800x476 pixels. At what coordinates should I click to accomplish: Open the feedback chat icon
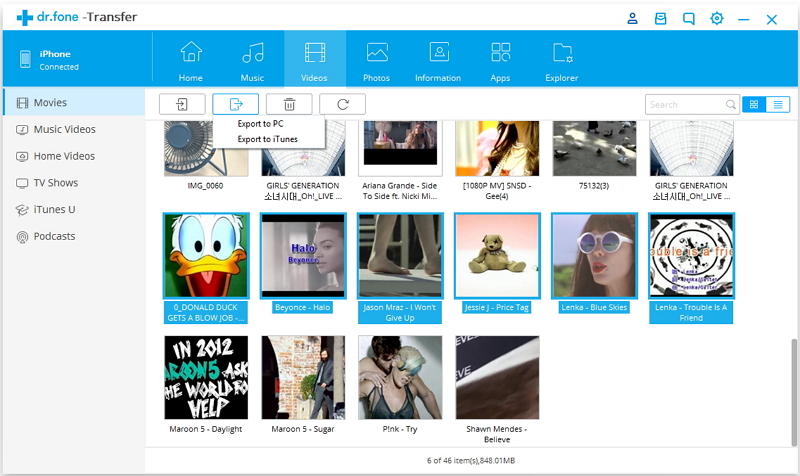point(689,19)
